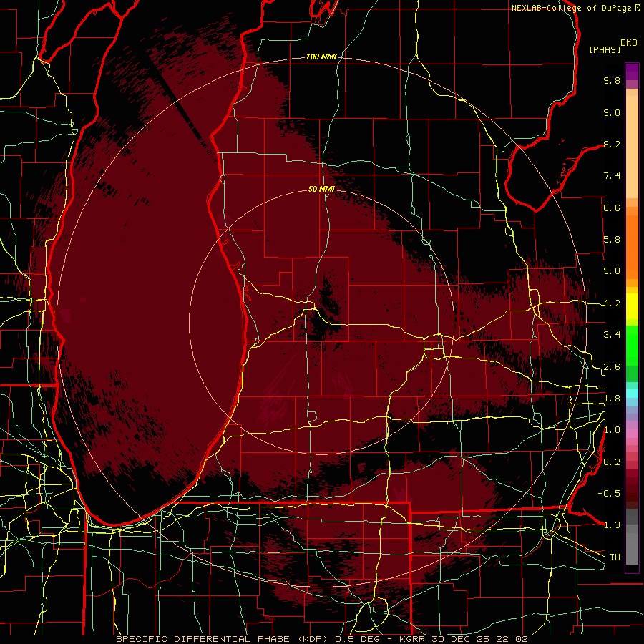Click the 5.0 legend value
The height and width of the screenshot is (644, 644).
pyautogui.click(x=612, y=271)
